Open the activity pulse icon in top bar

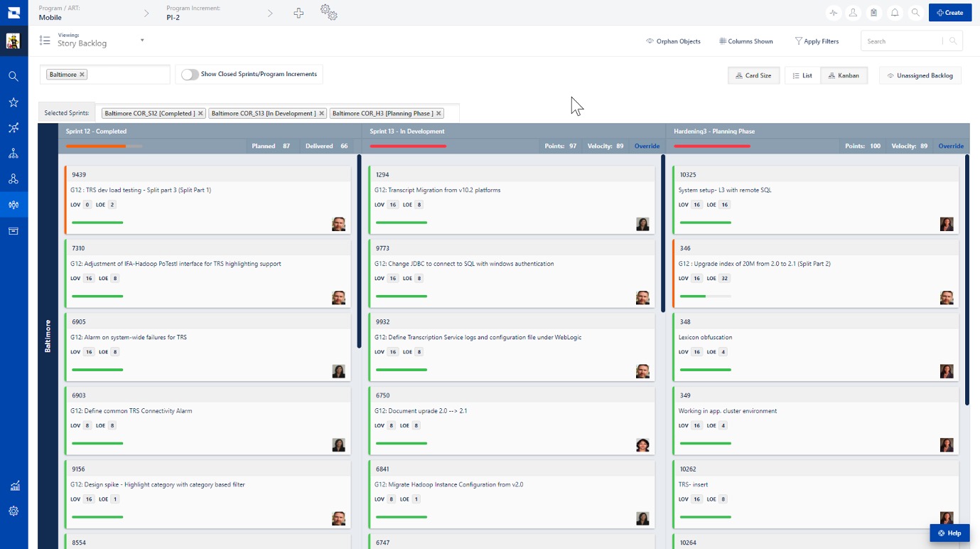tap(831, 12)
